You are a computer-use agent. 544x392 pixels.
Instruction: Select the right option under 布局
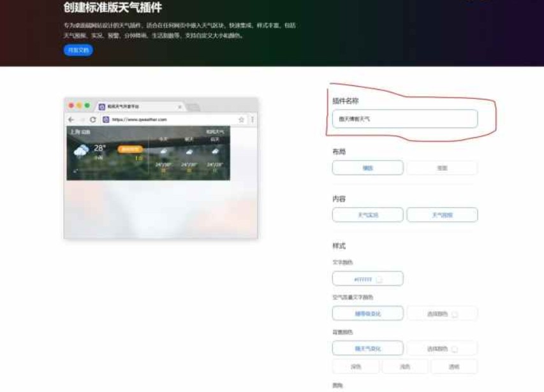[442, 168]
